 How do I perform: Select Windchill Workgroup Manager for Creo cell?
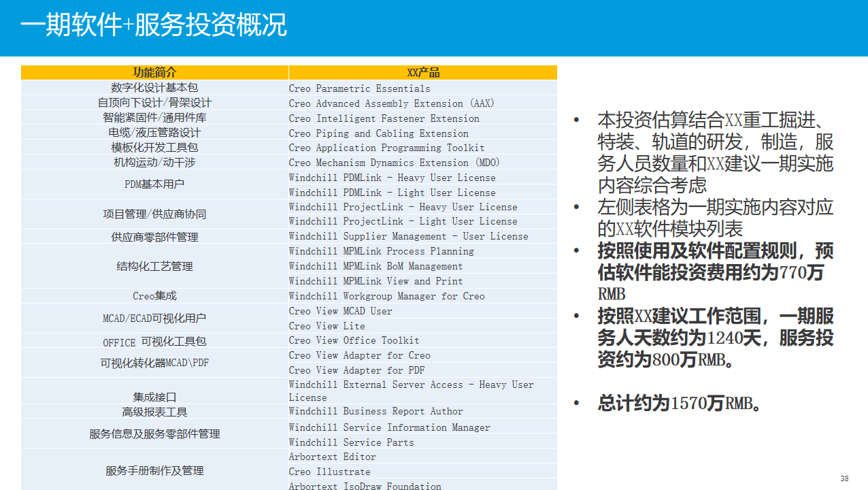pos(422,296)
